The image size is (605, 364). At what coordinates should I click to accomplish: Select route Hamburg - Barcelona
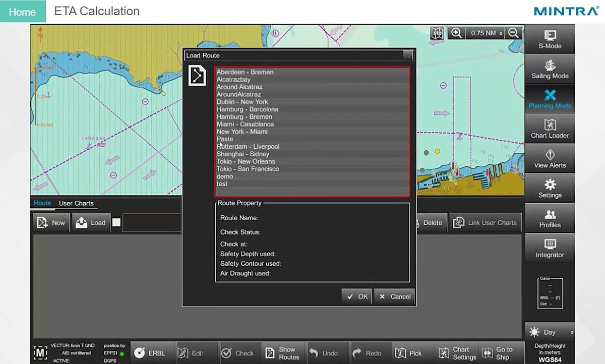coord(312,109)
